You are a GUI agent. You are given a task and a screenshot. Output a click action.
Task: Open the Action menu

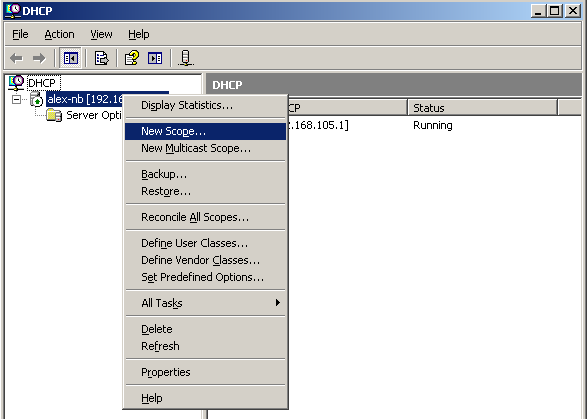59,34
